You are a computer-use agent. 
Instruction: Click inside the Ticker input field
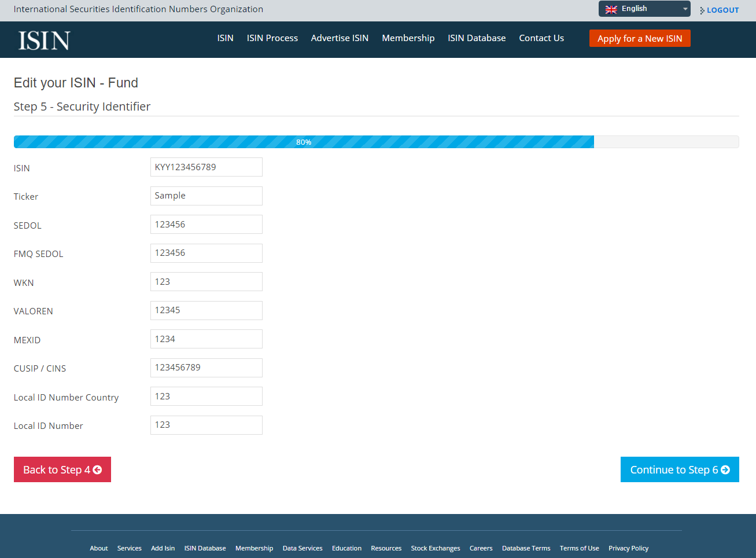[206, 196]
